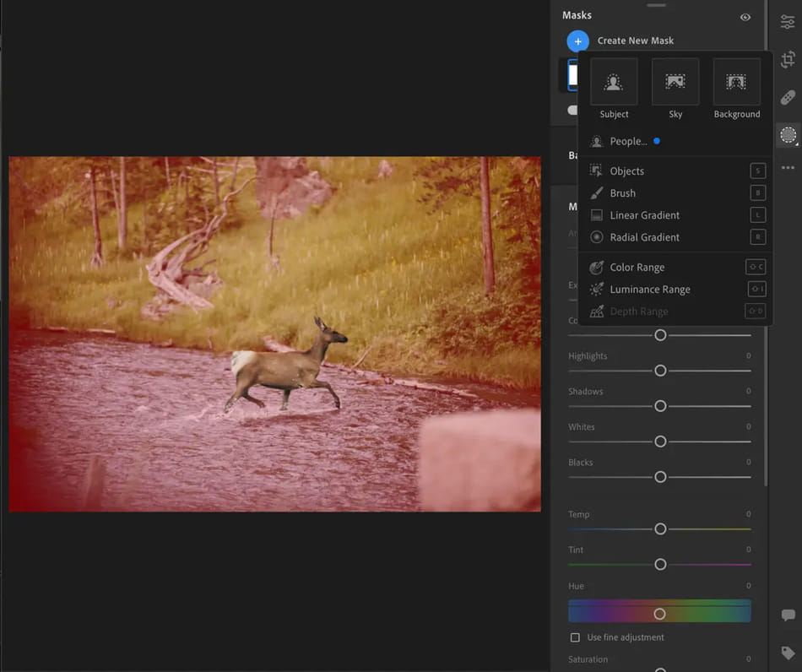Select the Masking tool icon in sidebar

point(788,136)
